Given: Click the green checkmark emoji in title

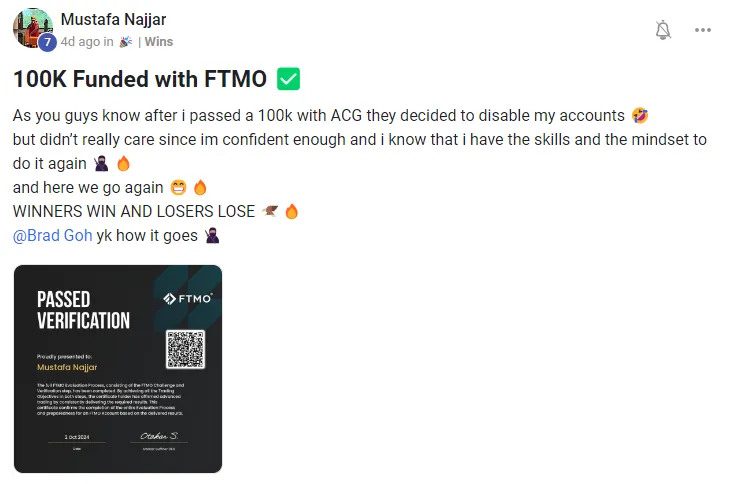Looking at the screenshot, I should [x=288, y=79].
